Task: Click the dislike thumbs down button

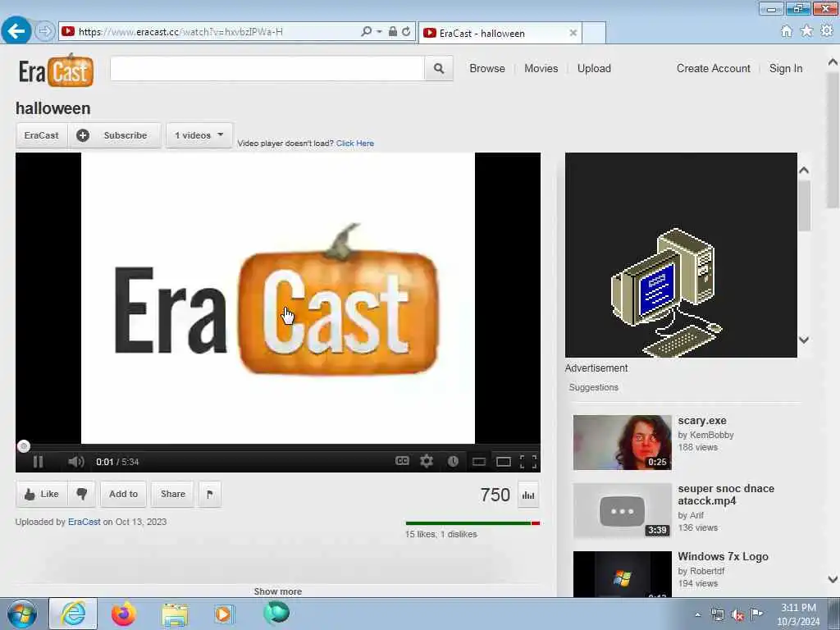Action: point(81,494)
